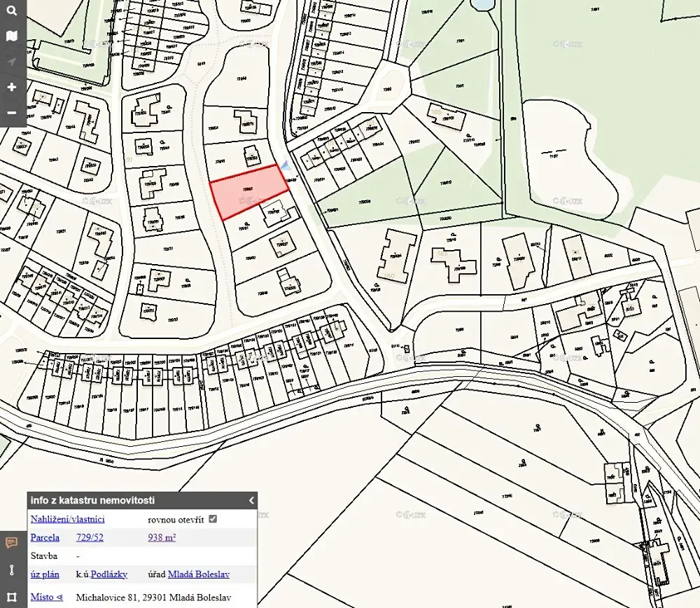Open the 'Nahlížení/vlastníci' link
700x608 pixels.
[67, 519]
